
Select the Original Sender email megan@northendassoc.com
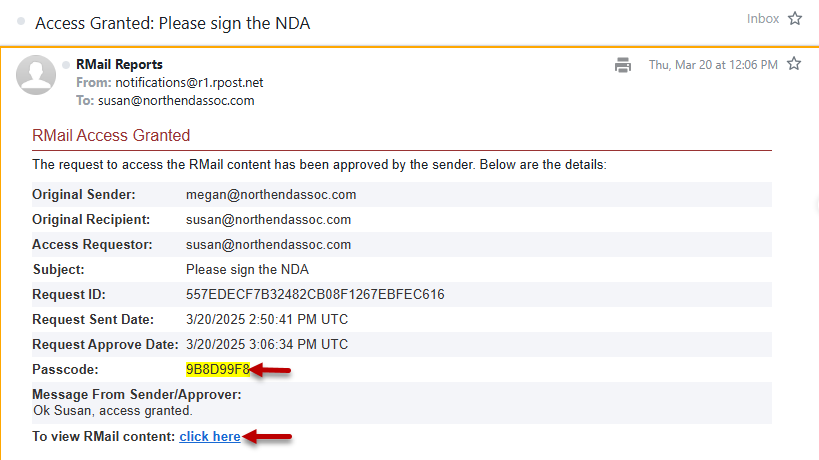click(x=271, y=195)
